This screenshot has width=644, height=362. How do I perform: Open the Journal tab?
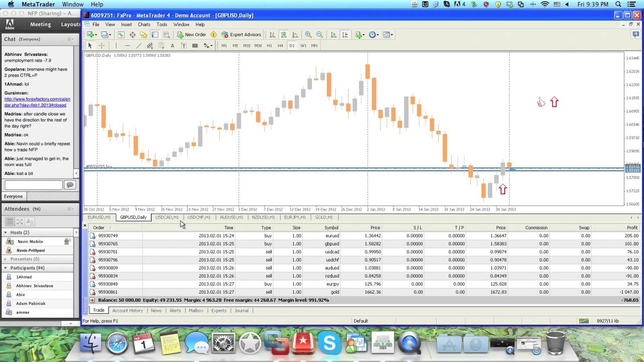242,310
